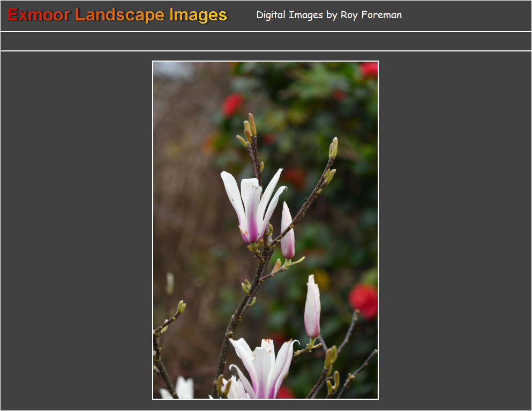Click the dark gray area right of the photo
The height and width of the screenshot is (411, 532).
pos(455,230)
